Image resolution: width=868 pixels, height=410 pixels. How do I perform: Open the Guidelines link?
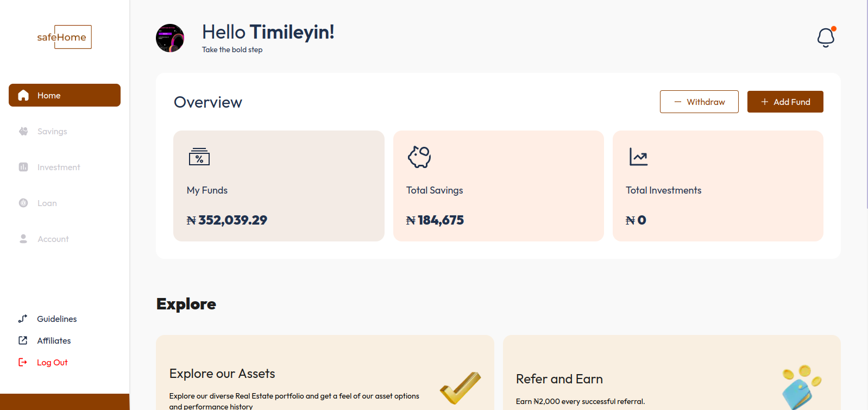[x=56, y=319]
